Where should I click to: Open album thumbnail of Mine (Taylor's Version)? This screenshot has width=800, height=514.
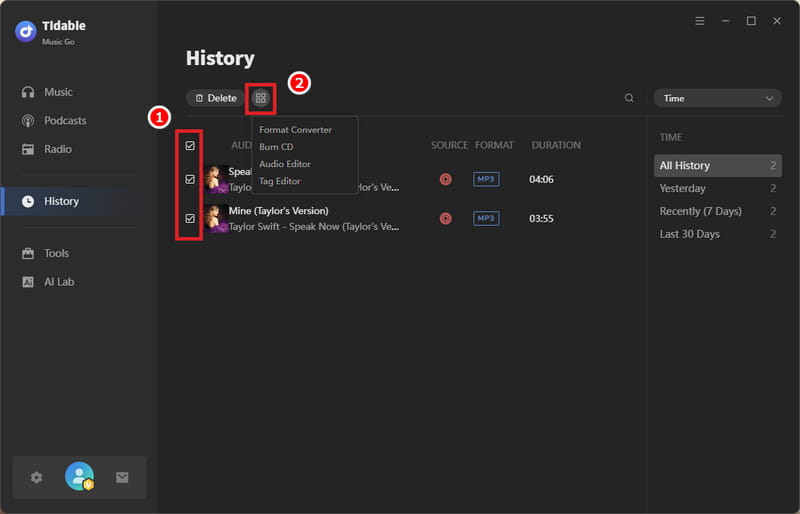(x=216, y=218)
